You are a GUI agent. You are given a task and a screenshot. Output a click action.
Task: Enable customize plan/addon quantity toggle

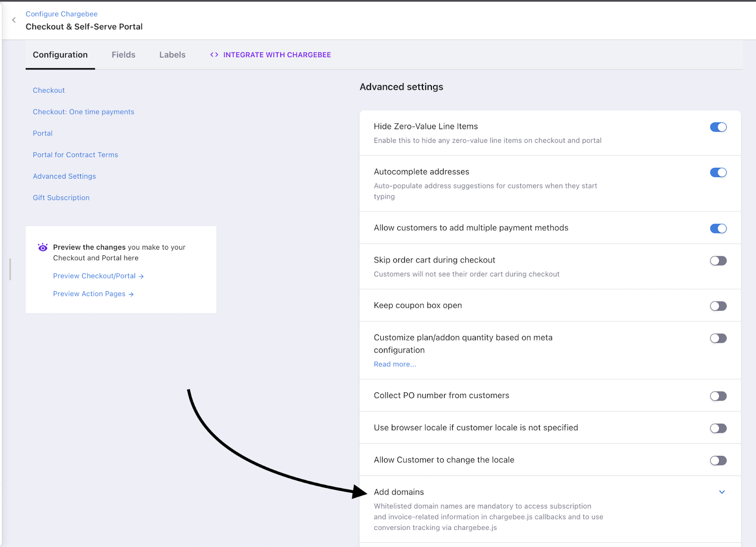(718, 338)
